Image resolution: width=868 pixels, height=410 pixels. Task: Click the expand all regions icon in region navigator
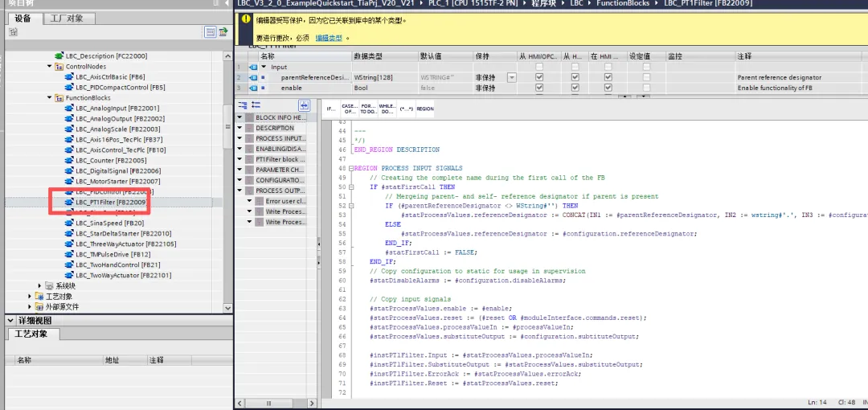[256, 105]
